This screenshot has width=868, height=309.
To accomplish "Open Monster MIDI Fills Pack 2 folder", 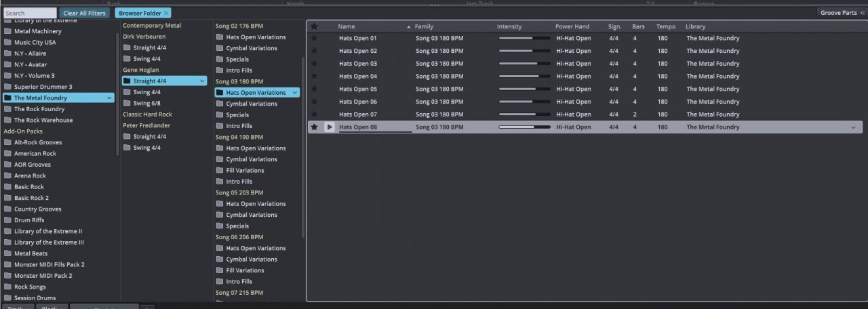I will 44,264.
